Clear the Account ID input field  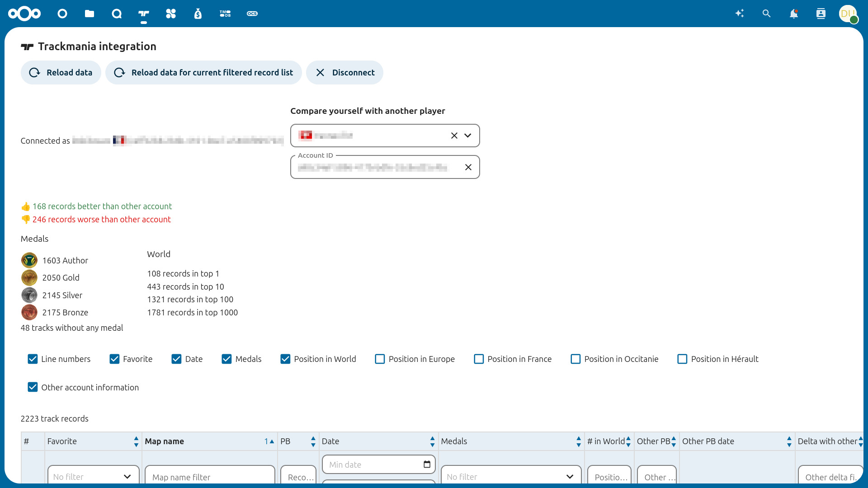[468, 167]
